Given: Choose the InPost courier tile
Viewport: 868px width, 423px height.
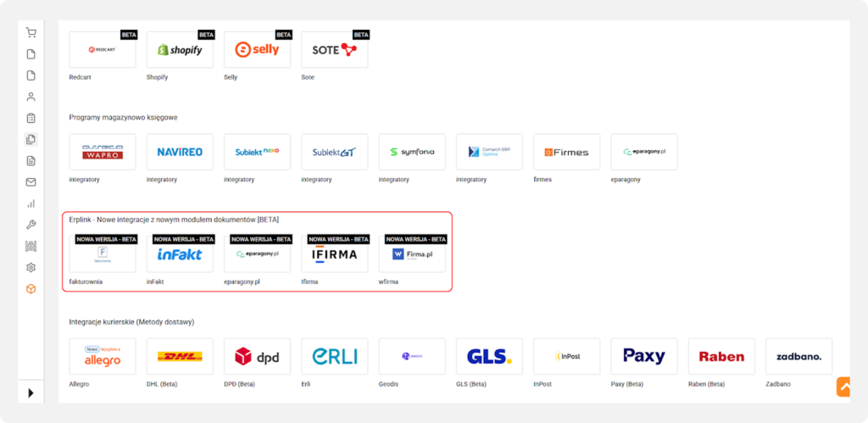Looking at the screenshot, I should click(x=567, y=357).
